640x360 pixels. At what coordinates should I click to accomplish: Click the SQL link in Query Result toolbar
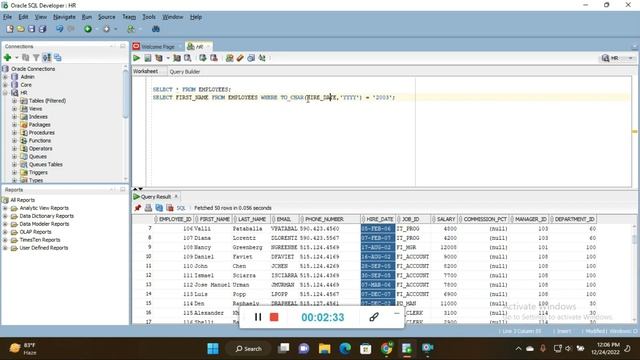click(x=181, y=208)
